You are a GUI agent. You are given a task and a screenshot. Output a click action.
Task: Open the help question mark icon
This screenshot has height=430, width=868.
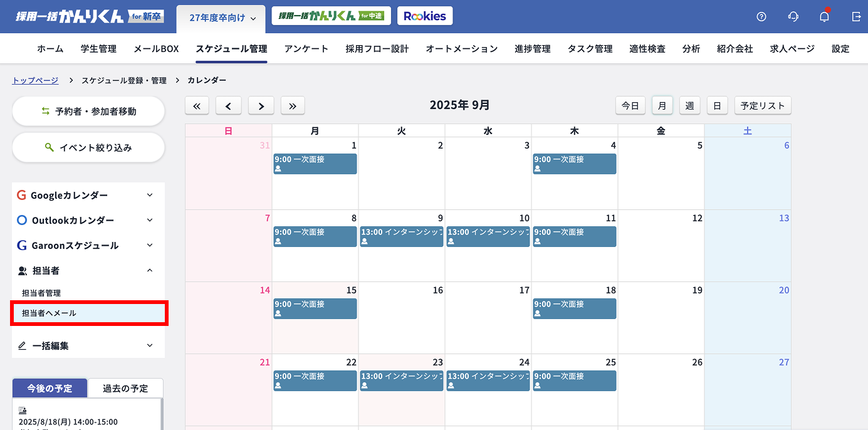[761, 17]
